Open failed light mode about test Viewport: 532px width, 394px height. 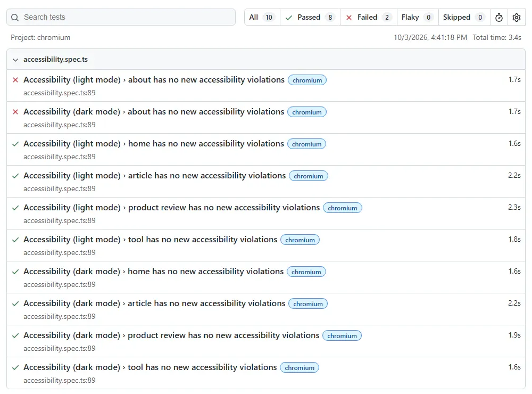154,80
